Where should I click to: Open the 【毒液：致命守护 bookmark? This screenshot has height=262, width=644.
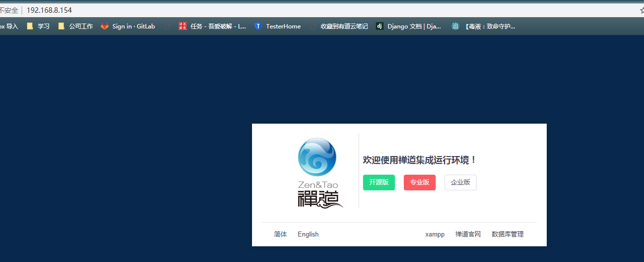(483, 26)
